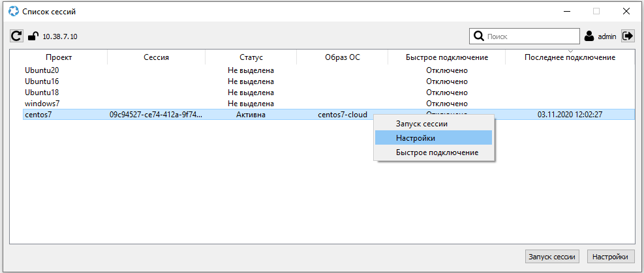Screen dimensions: 644x273
Task: Sort by the Статус column header
Action: [251, 57]
